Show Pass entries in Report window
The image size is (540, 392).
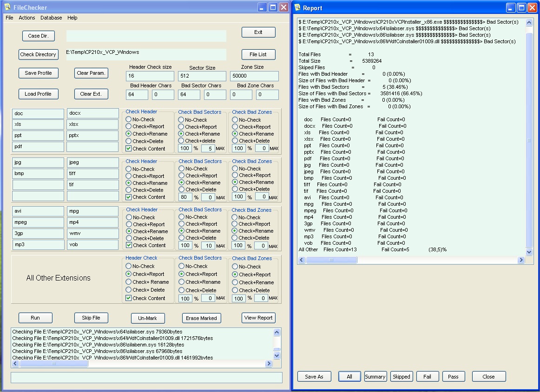pyautogui.click(x=453, y=377)
